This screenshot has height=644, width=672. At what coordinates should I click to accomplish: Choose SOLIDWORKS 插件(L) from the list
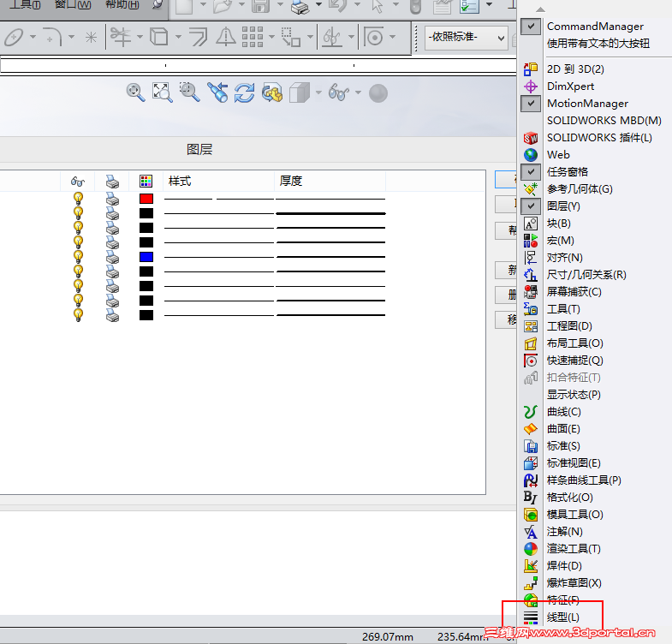coord(599,138)
